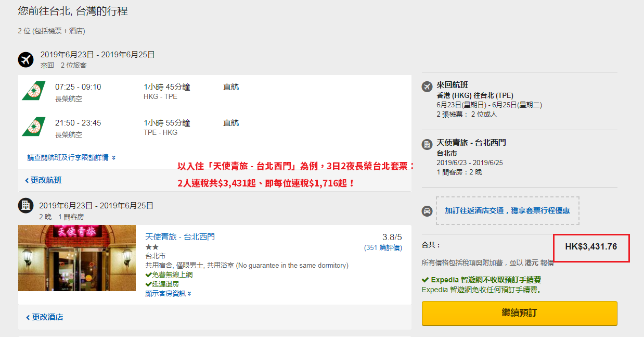Click 香港 (HKG) 往台北 (TPE) in sidebar

click(x=475, y=95)
